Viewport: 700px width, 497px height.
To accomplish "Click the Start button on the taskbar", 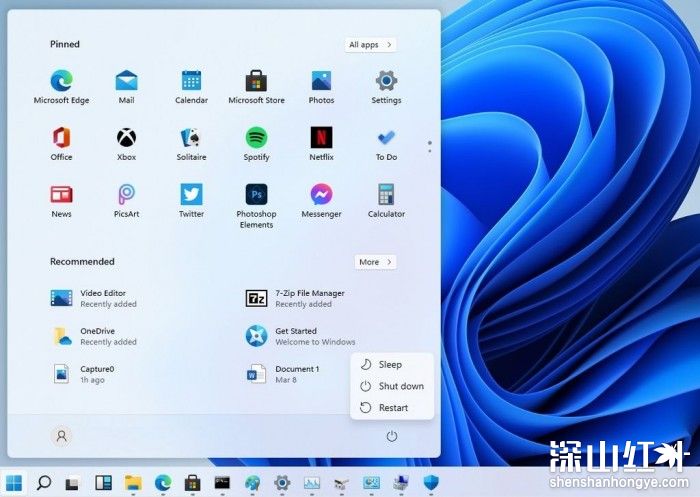I will click(x=14, y=483).
